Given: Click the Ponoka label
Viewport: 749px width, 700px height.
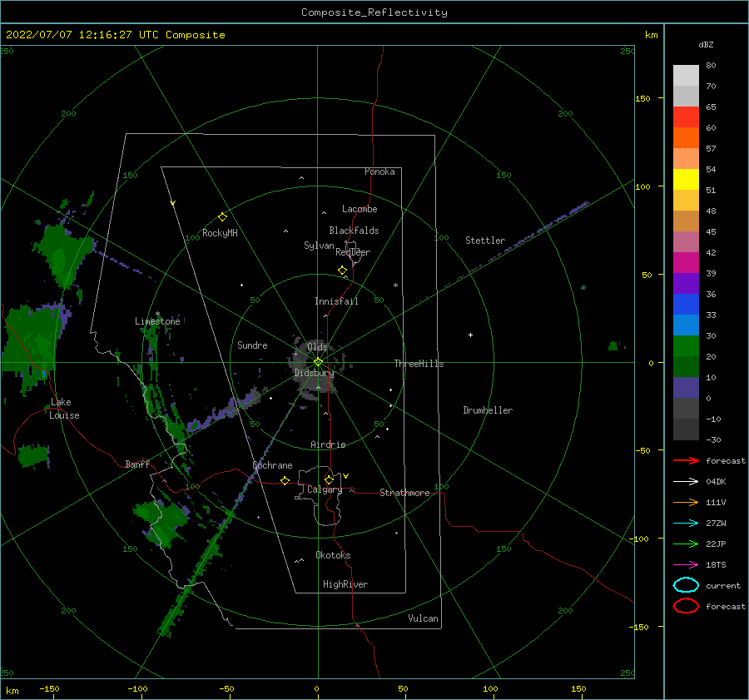Looking at the screenshot, I should pyautogui.click(x=379, y=171).
